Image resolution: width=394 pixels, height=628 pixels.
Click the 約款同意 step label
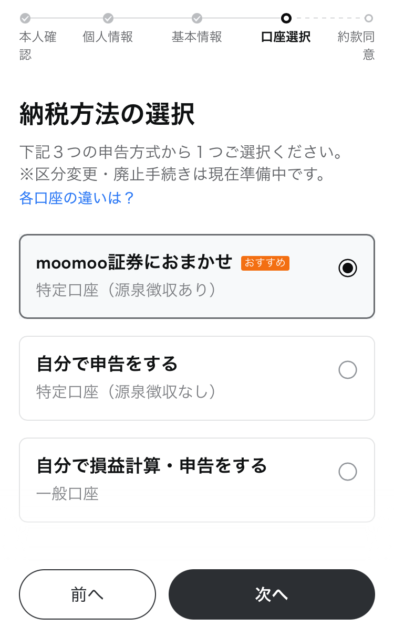(x=356, y=45)
